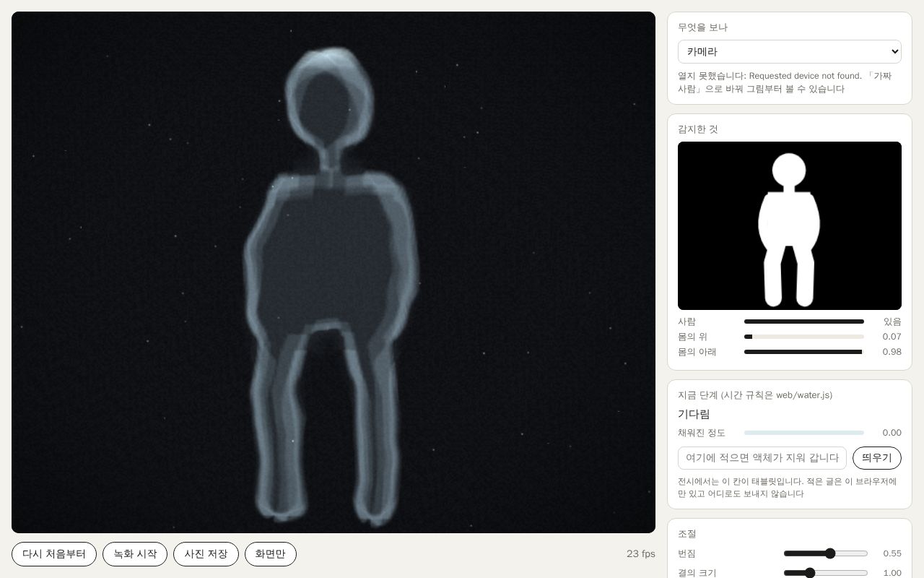This screenshot has width=924, height=578.
Task: Click the 몸의 위 level bar
Action: pyautogui.click(x=804, y=337)
